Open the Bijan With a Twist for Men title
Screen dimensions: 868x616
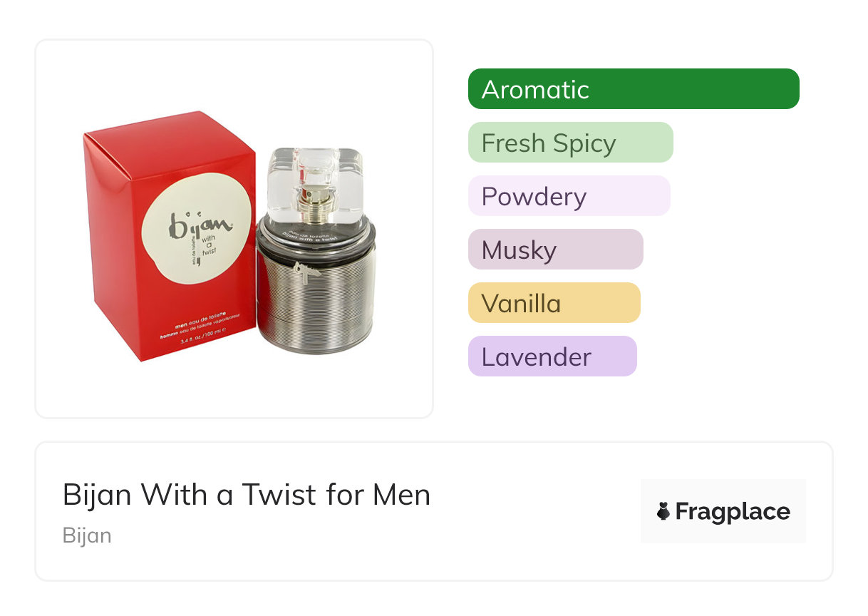(247, 494)
